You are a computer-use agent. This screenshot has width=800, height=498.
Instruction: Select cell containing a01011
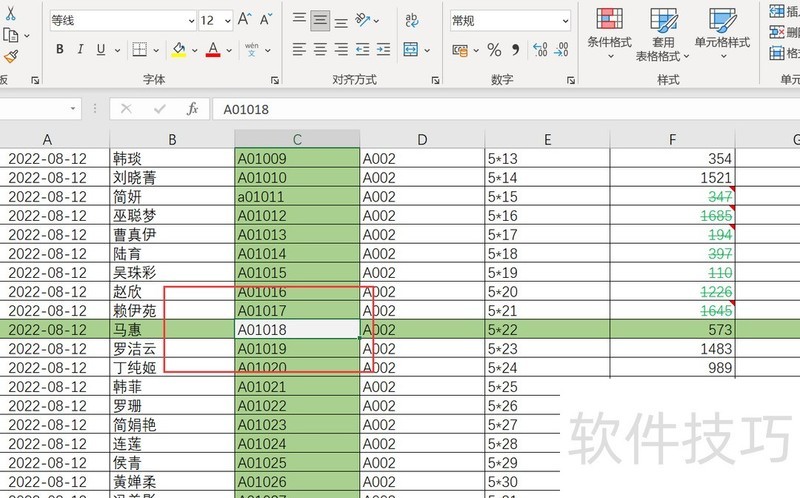pyautogui.click(x=297, y=196)
